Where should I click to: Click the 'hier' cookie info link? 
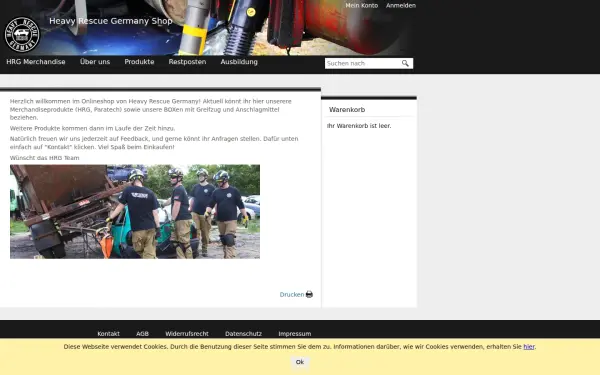(x=529, y=347)
